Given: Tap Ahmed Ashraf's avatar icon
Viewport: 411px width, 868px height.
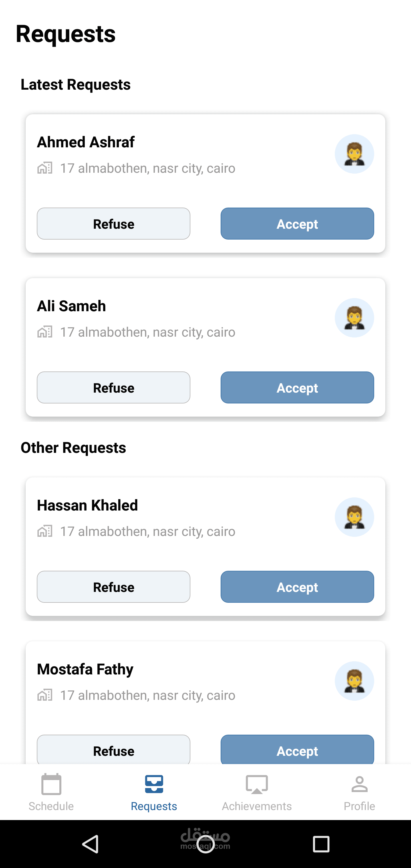Looking at the screenshot, I should pyautogui.click(x=354, y=154).
